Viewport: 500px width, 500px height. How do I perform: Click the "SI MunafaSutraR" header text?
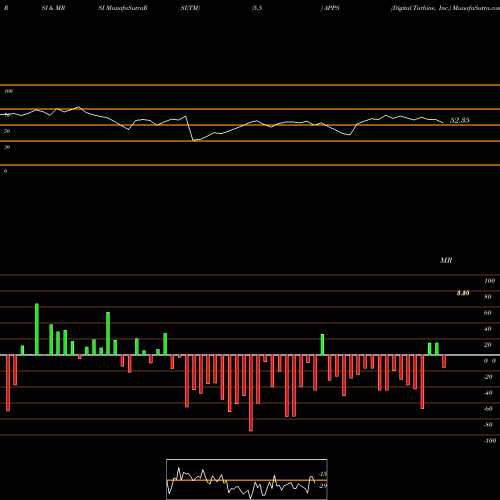pyautogui.click(x=123, y=8)
